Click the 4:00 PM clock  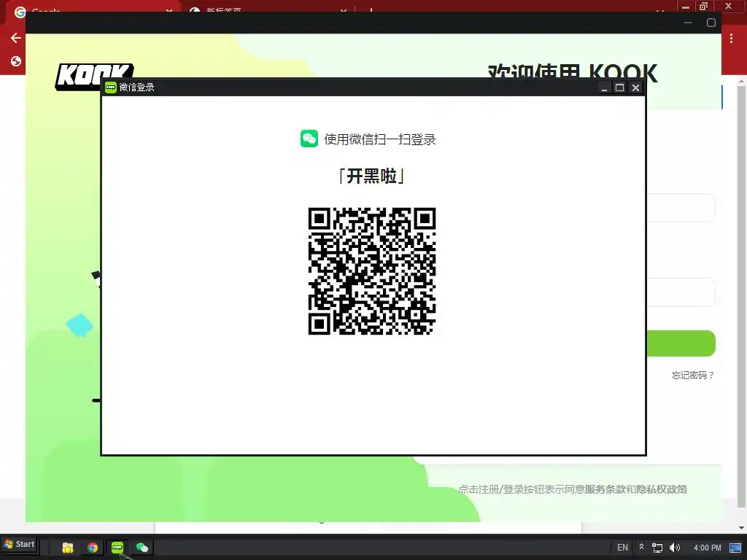[x=707, y=548]
